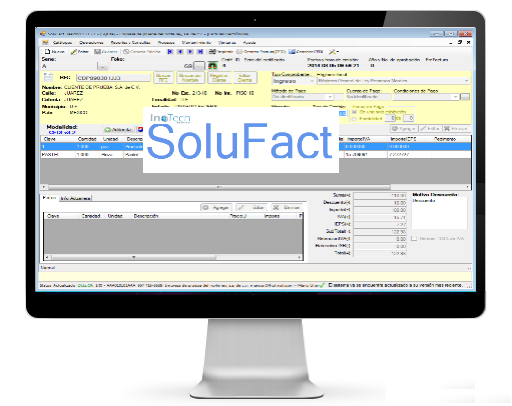This screenshot has width=512, height=406.
Task: Open the Operaciones menu
Action: [x=91, y=43]
